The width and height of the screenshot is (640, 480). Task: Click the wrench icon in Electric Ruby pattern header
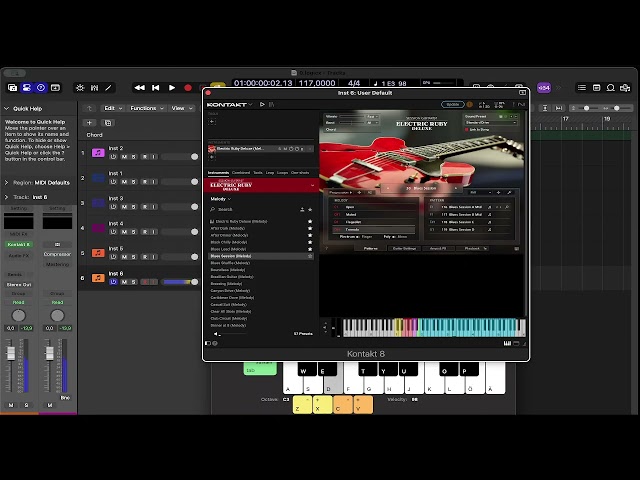509,192
